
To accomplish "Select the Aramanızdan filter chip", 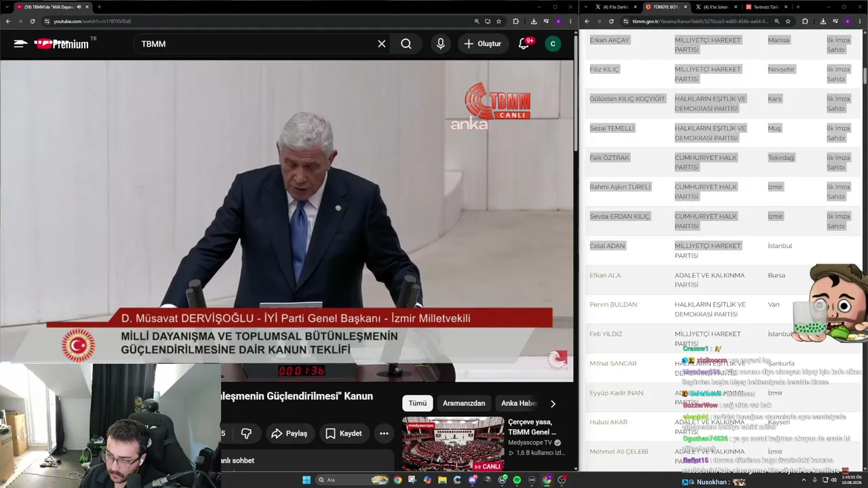I will point(464,403).
